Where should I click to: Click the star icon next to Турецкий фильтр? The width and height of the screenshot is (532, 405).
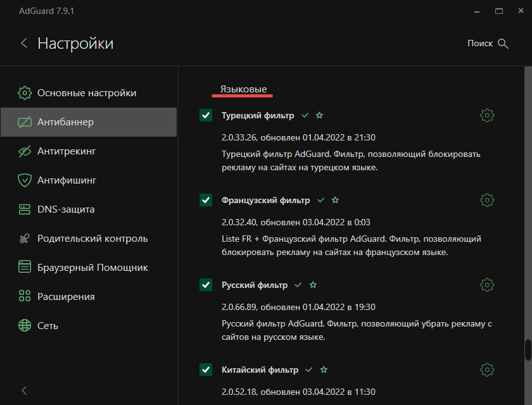pos(319,115)
